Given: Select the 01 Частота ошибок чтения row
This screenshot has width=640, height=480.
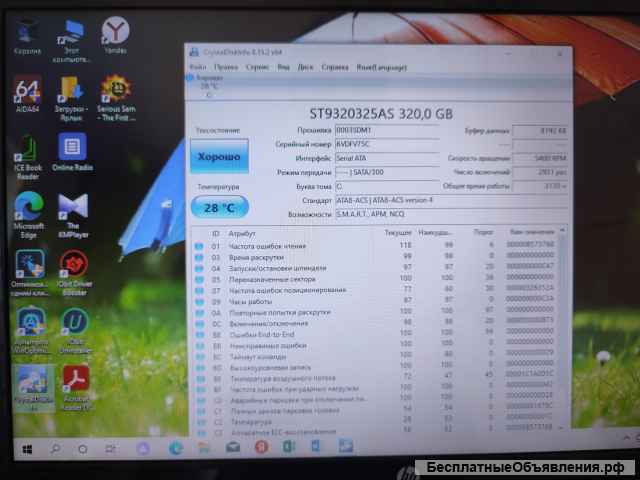Looking at the screenshot, I should 375,246.
